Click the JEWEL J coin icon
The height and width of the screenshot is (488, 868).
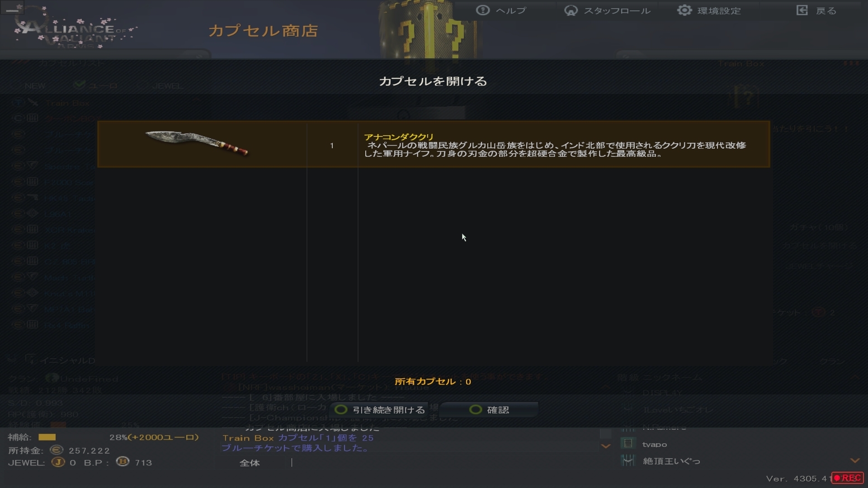[58, 462]
